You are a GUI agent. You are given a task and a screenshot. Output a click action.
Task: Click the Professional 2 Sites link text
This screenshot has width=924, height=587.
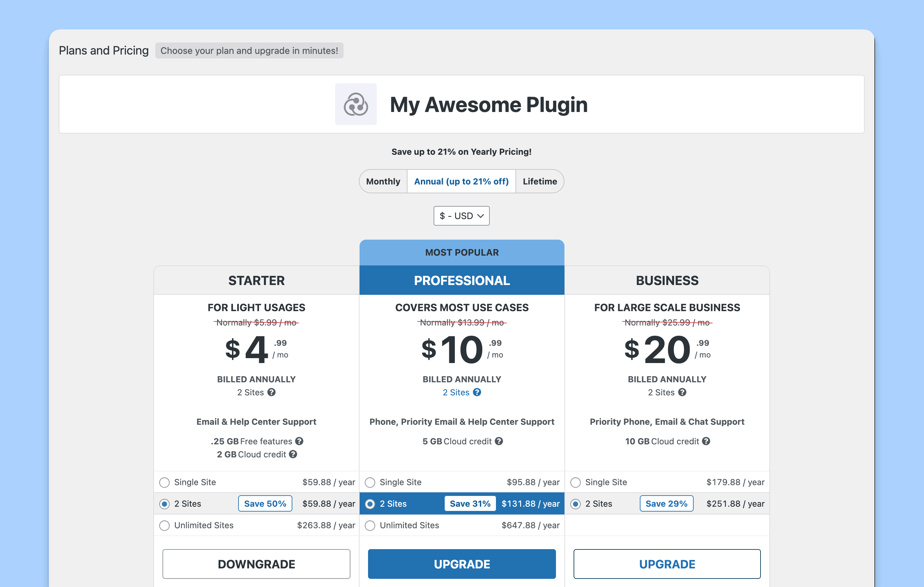pos(456,392)
